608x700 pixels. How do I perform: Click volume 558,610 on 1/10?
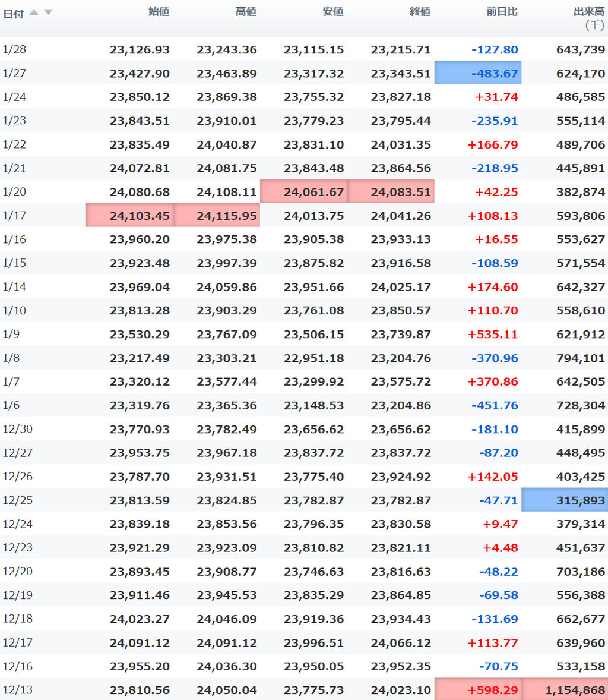click(x=580, y=310)
